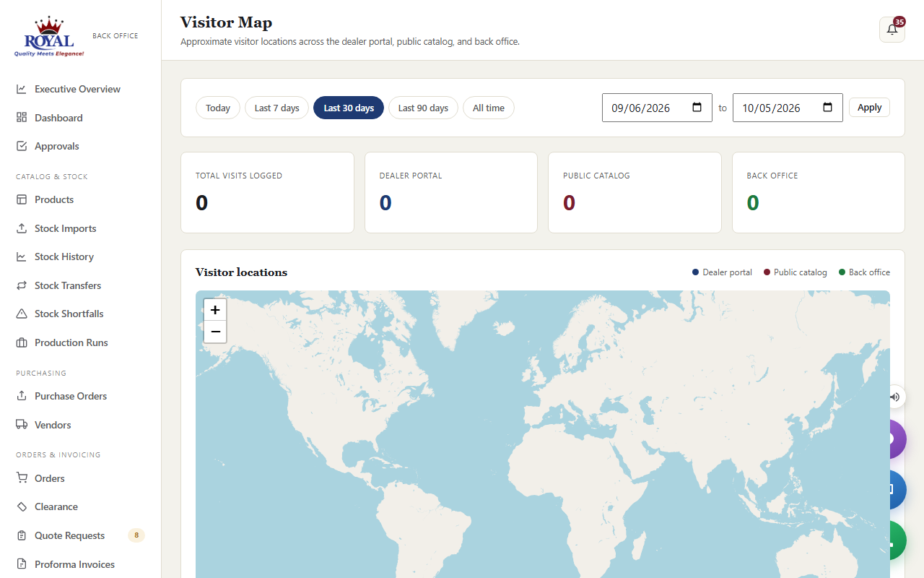Go to Stock Shortfalls page

[x=69, y=314]
